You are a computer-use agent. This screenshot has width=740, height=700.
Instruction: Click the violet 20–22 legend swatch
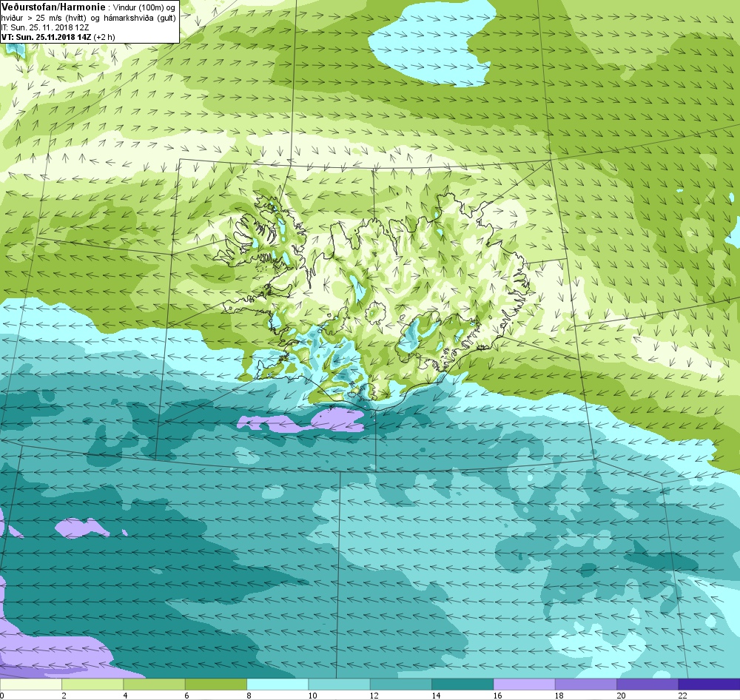pos(647,684)
